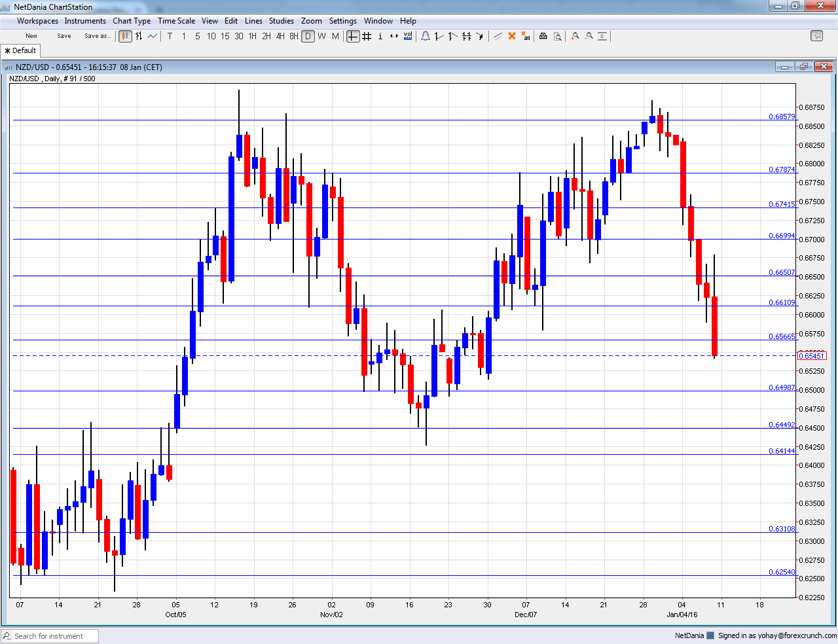Switch timeframe to Weekly with W button
The height and width of the screenshot is (644, 838).
[321, 37]
